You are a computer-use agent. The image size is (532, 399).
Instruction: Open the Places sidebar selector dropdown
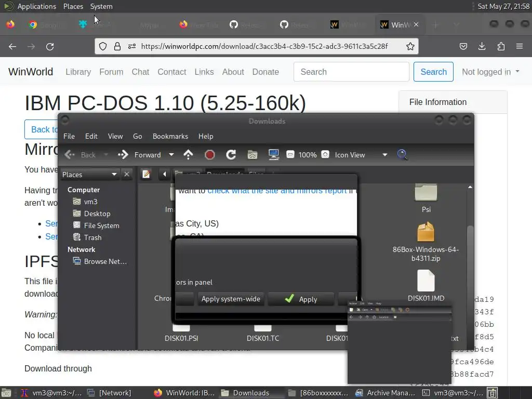point(89,175)
